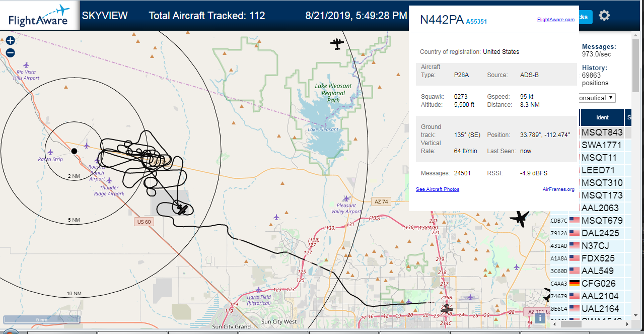Click hex code C4AA3 in table
This screenshot has height=334, width=644.
[559, 284]
